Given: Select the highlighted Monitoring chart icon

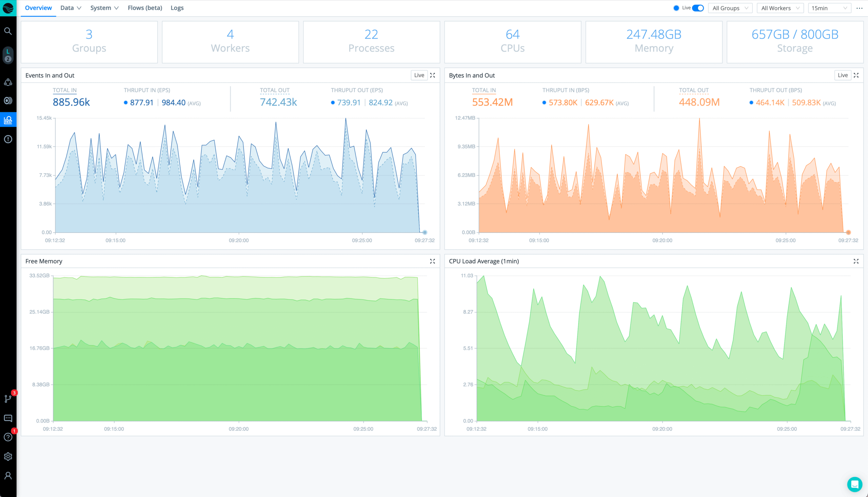Looking at the screenshot, I should coord(8,120).
